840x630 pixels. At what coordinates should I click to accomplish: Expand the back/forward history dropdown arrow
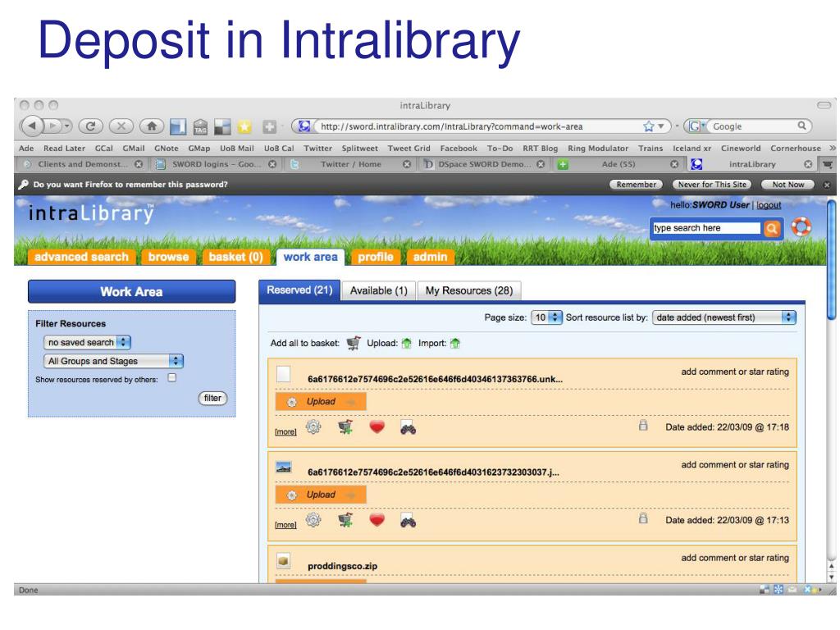[67, 126]
